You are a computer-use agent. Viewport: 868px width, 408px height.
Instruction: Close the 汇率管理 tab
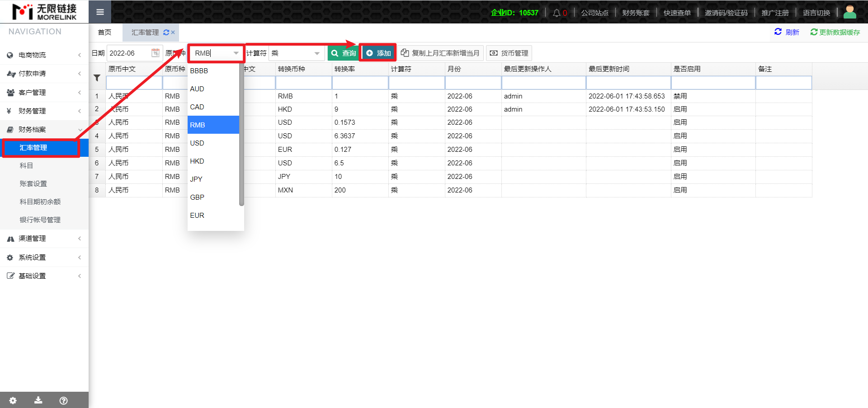(173, 33)
